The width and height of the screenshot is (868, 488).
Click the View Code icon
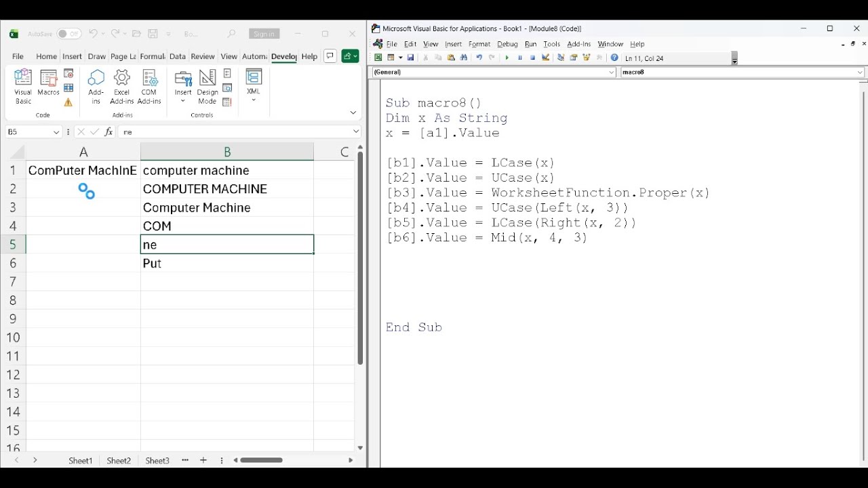pyautogui.click(x=227, y=87)
